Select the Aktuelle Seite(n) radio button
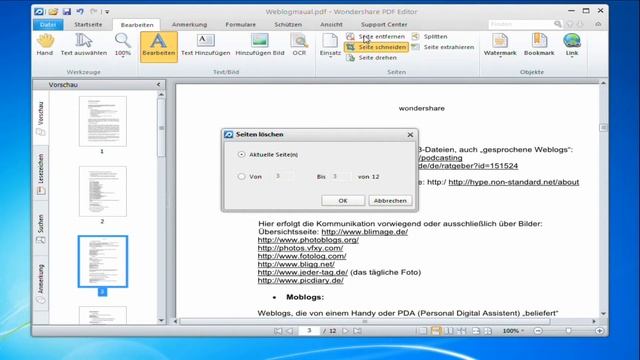Viewport: 640px width, 360px height. (242, 155)
